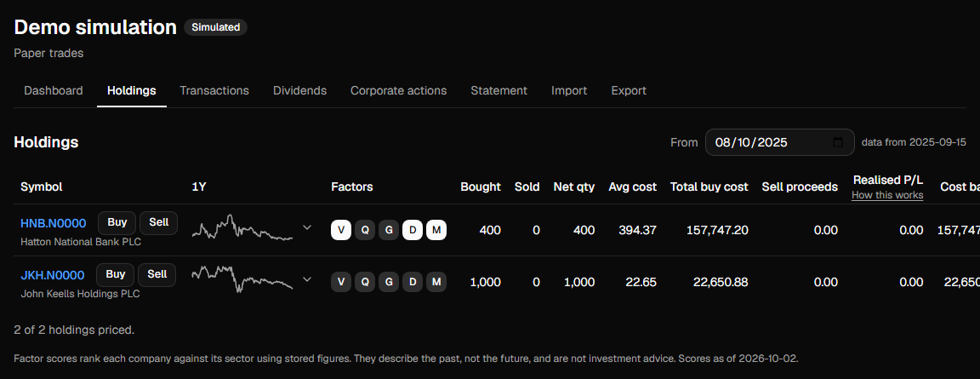Expand the HNB.N0000 row chevron

point(307,227)
